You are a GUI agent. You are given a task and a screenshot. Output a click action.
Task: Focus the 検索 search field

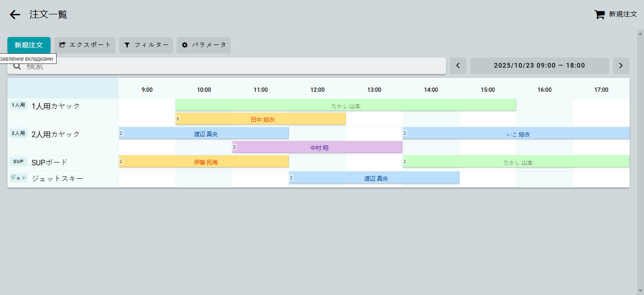click(232, 66)
